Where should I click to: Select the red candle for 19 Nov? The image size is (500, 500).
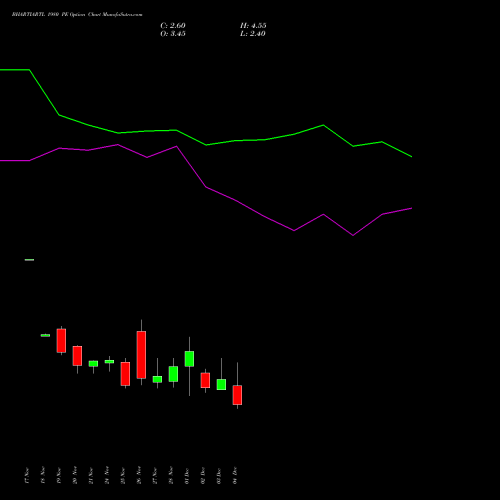(61, 340)
